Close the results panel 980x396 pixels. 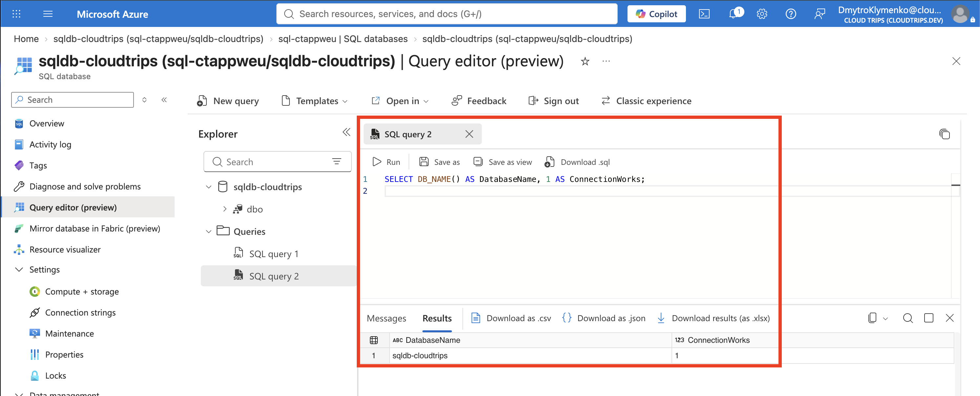click(949, 318)
